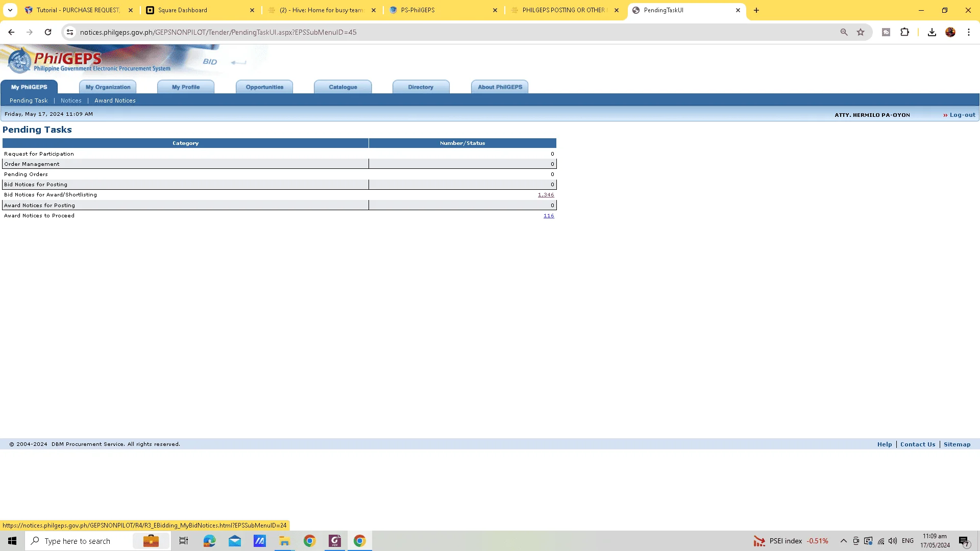Click the browser forward arrow
This screenshot has height=551, width=980.
30,32
